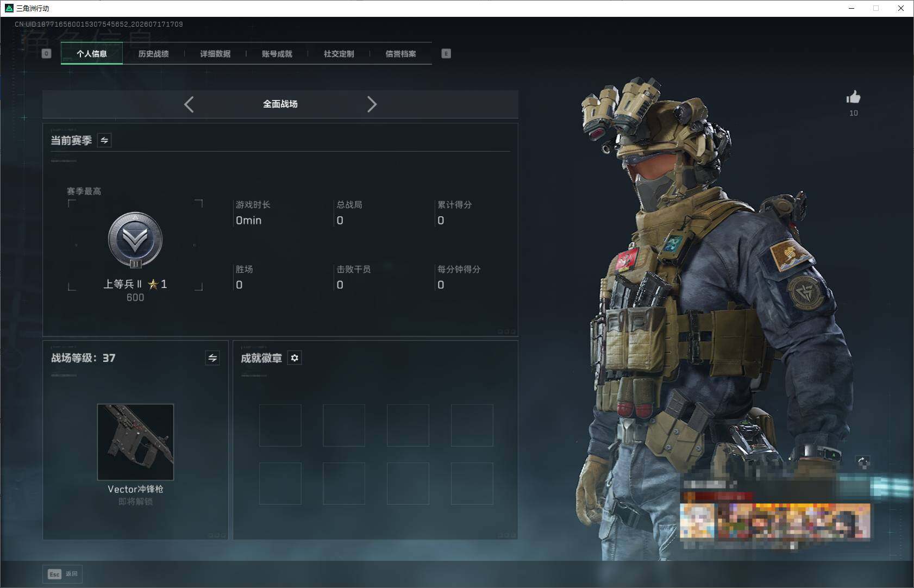Click the E next-tab key icon

coord(446,53)
